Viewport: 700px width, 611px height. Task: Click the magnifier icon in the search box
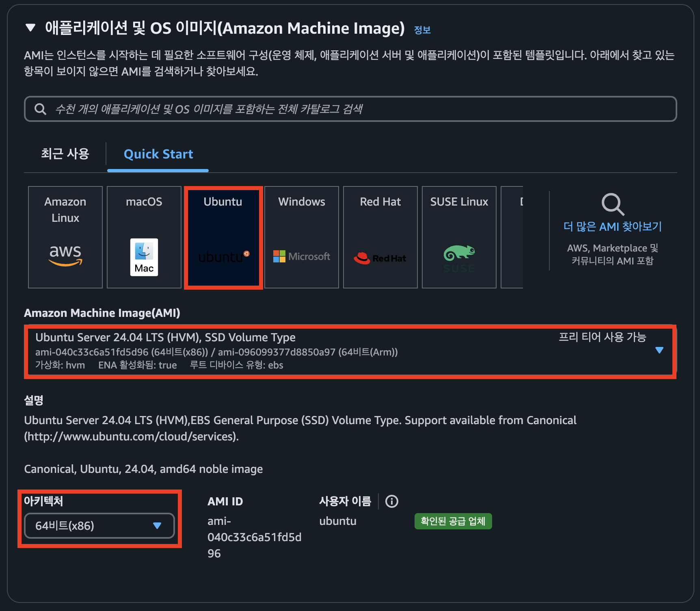point(40,109)
